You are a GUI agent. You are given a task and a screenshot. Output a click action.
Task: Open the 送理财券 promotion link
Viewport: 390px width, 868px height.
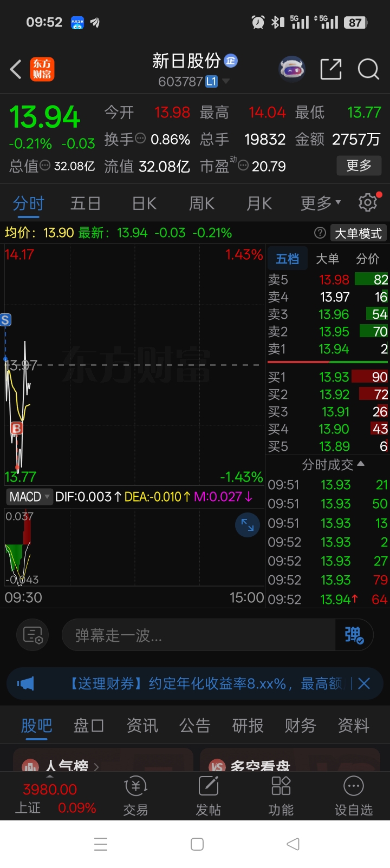[x=206, y=683]
